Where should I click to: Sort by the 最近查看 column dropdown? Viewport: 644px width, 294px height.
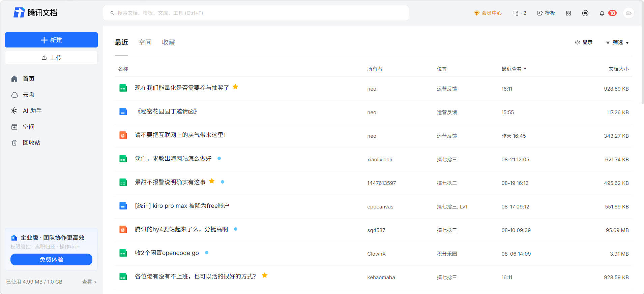coord(514,69)
